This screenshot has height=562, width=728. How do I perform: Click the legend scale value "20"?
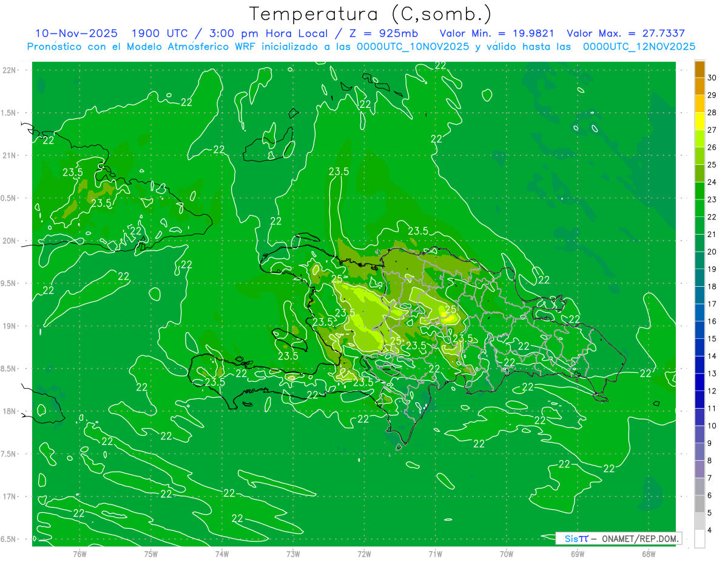pyautogui.click(x=712, y=252)
